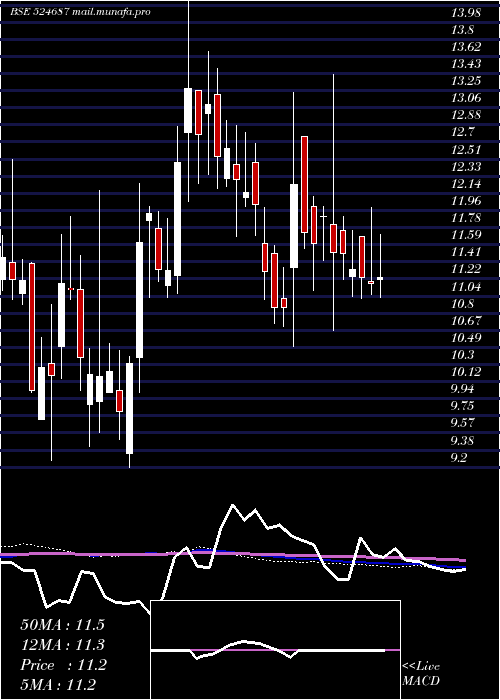Click the 13.06 axis value
Screen dimensions: 500x700
[466, 98]
